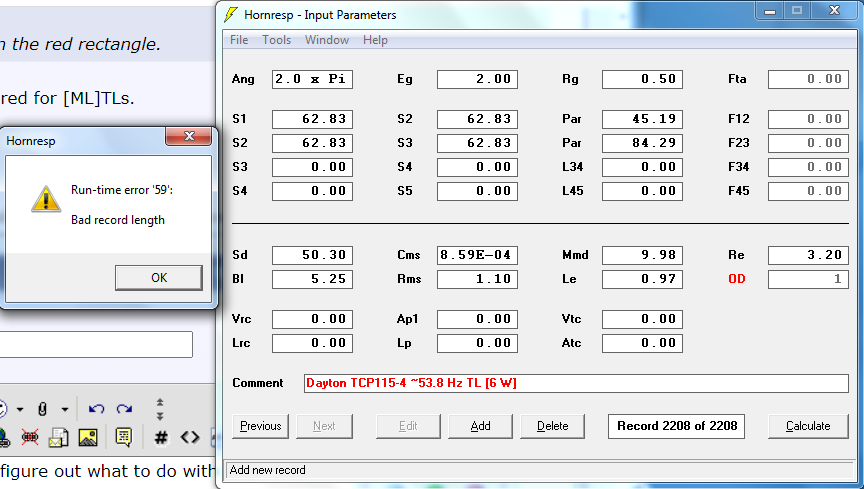Click the quote speech bubble icon in editor
This screenshot has height=489, width=864.
(x=124, y=438)
